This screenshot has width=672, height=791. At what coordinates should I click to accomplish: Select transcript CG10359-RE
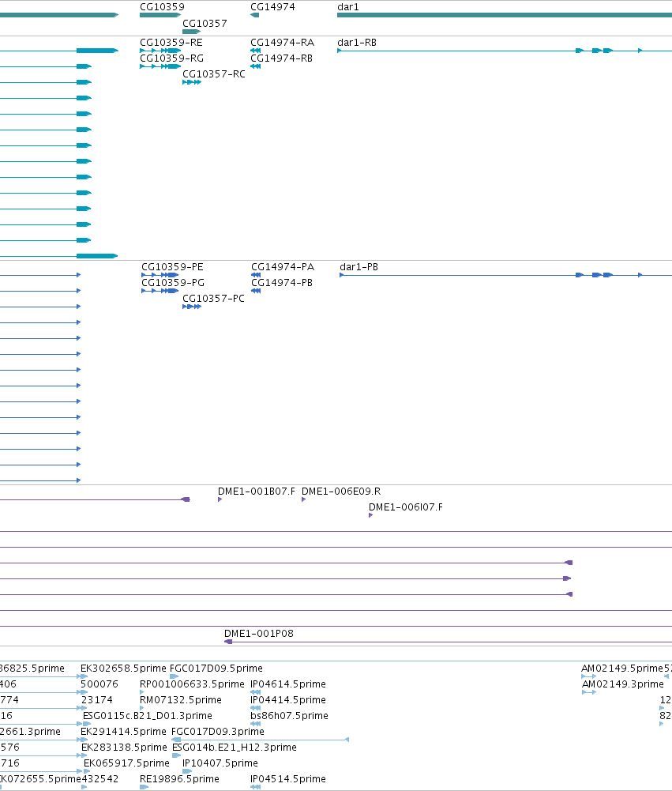click(x=160, y=51)
